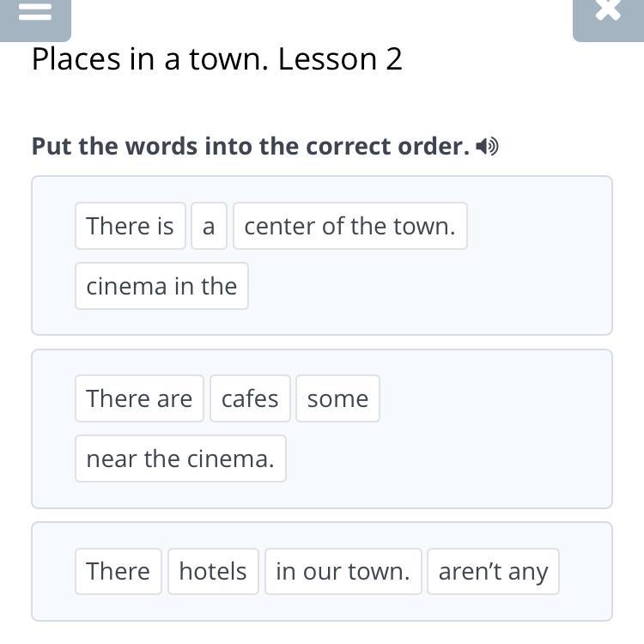Choose the 'aren't any' tile

[493, 571]
